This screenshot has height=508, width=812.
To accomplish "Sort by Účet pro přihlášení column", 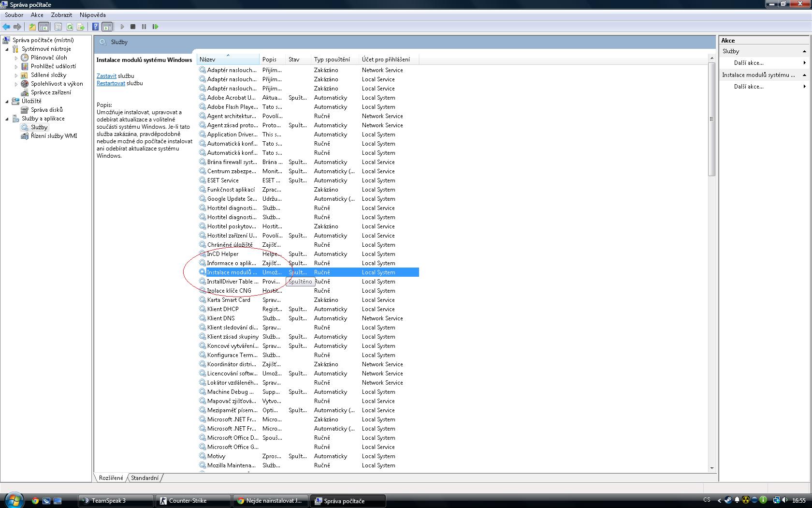I will [389, 60].
